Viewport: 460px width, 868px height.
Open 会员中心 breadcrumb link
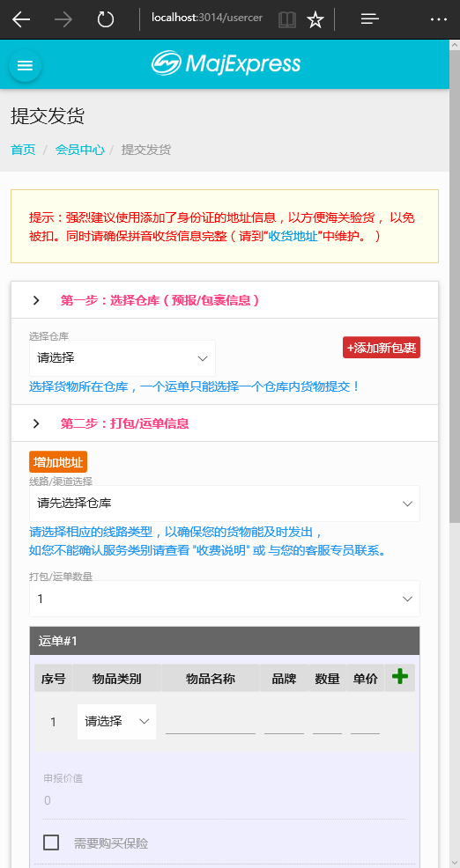79,150
